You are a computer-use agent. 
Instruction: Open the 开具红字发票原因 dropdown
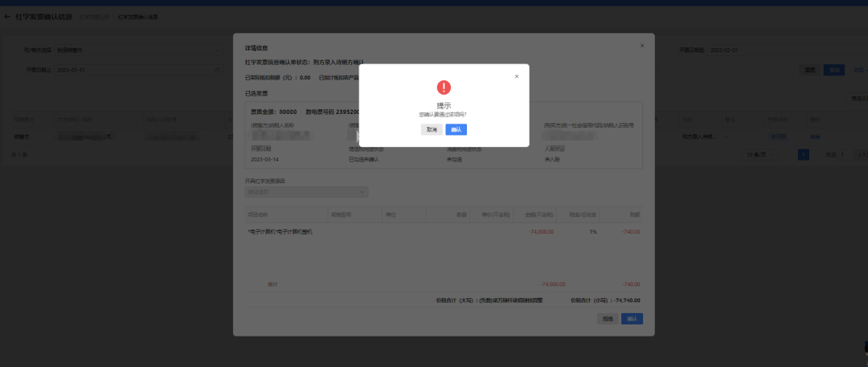pyautogui.click(x=307, y=192)
